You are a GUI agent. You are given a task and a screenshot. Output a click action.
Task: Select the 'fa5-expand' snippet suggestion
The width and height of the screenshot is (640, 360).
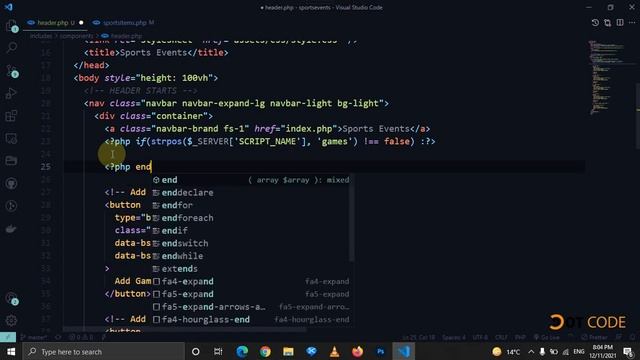pos(251,294)
